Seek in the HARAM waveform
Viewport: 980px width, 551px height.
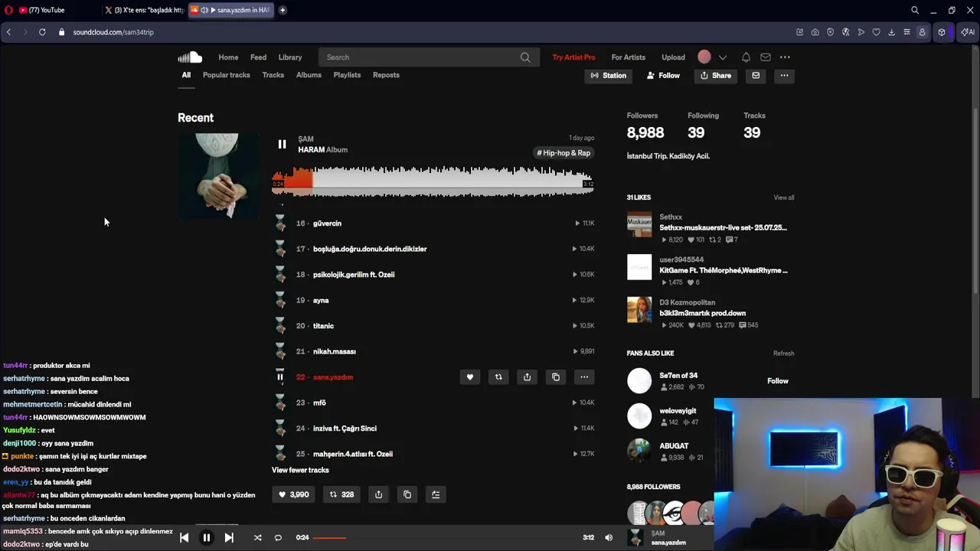click(433, 181)
